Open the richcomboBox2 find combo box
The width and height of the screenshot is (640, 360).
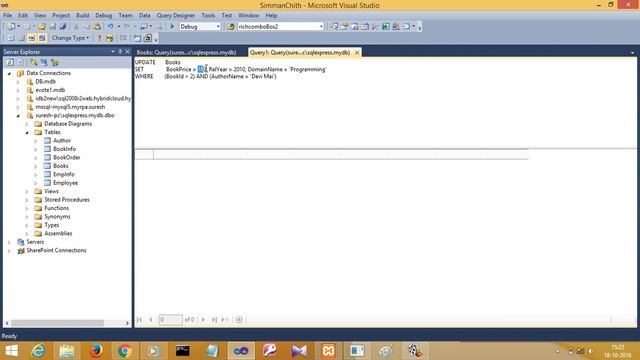click(x=280, y=27)
